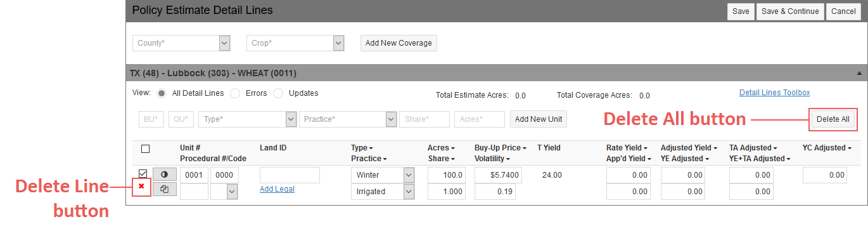
Task: Click the Add Legal link
Action: (x=277, y=189)
